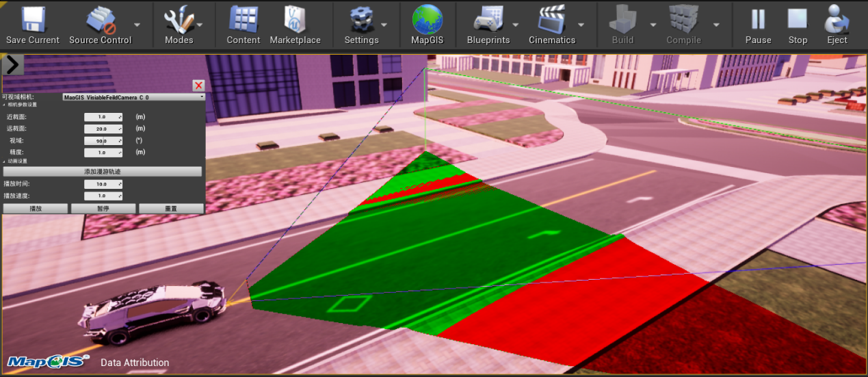Click the Save Current icon
This screenshot has height=377, width=868.
point(33,20)
